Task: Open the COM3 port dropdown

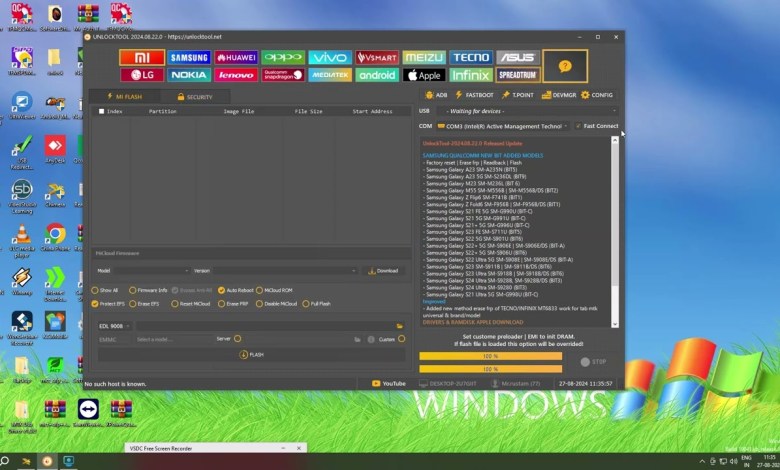Action: 502,126
